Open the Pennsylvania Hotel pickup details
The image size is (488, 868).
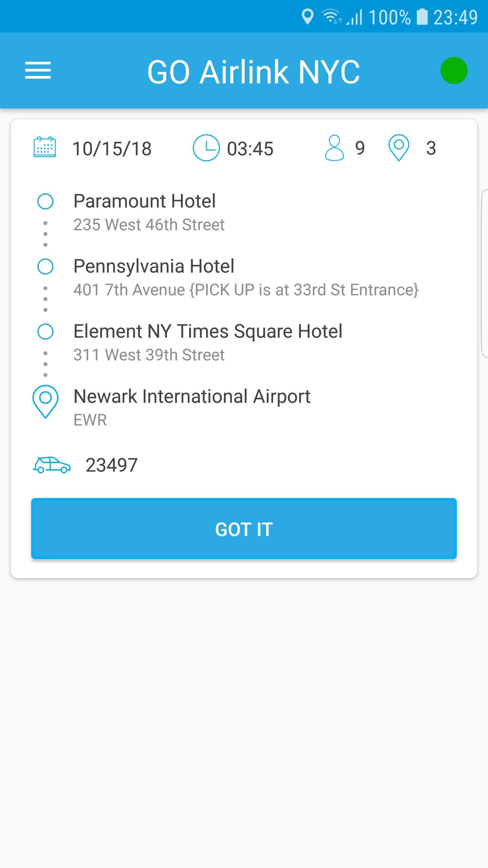(x=246, y=277)
